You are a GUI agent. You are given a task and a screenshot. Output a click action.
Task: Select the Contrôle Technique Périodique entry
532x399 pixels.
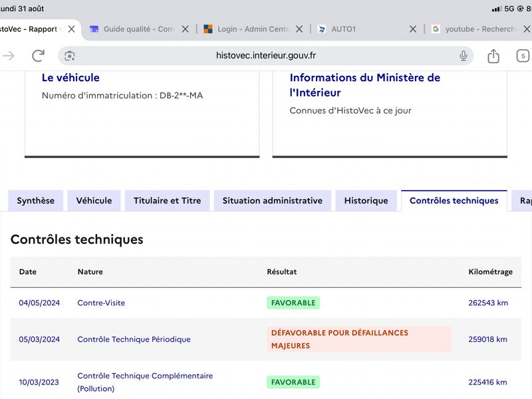134,339
